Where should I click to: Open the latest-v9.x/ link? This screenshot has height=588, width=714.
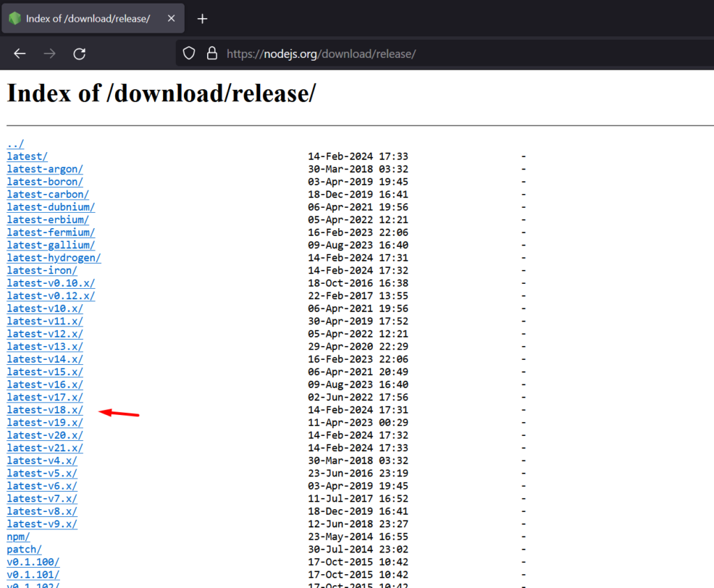tap(42, 525)
